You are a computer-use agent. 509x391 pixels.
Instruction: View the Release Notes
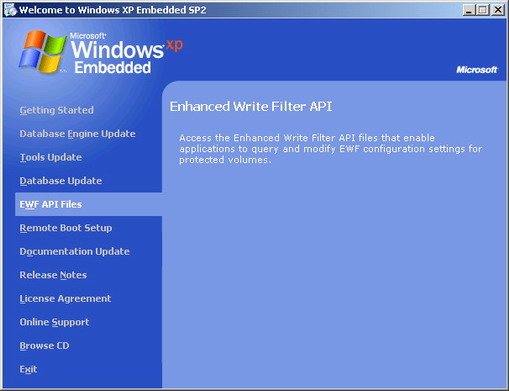point(53,275)
